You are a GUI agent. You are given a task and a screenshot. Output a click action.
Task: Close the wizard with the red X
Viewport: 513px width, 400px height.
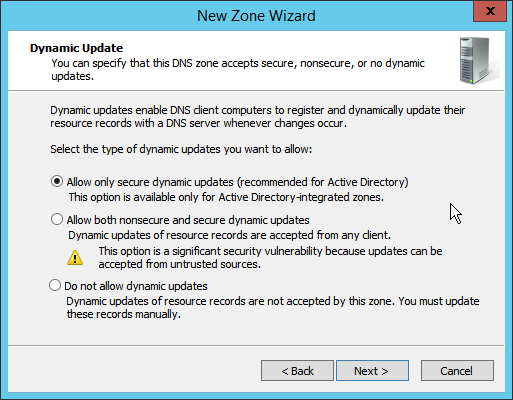point(490,11)
